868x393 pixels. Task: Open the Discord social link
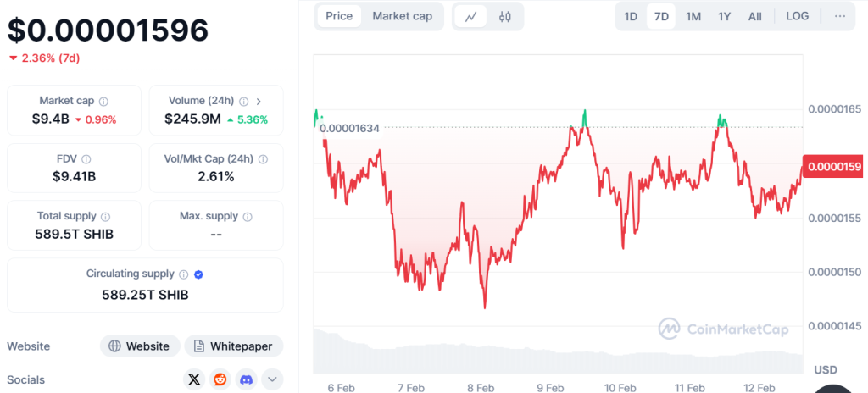pos(247,379)
